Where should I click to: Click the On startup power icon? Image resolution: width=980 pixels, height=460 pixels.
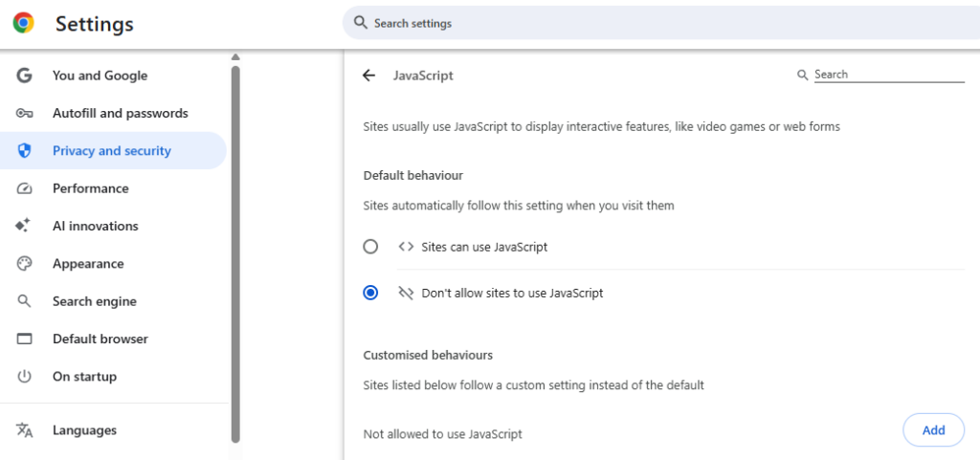coord(25,377)
